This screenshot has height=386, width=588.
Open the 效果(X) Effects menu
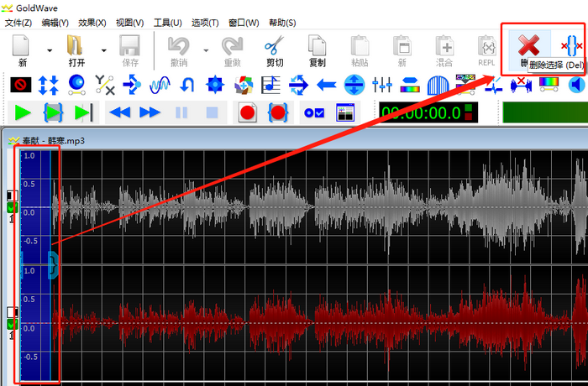[x=92, y=23]
